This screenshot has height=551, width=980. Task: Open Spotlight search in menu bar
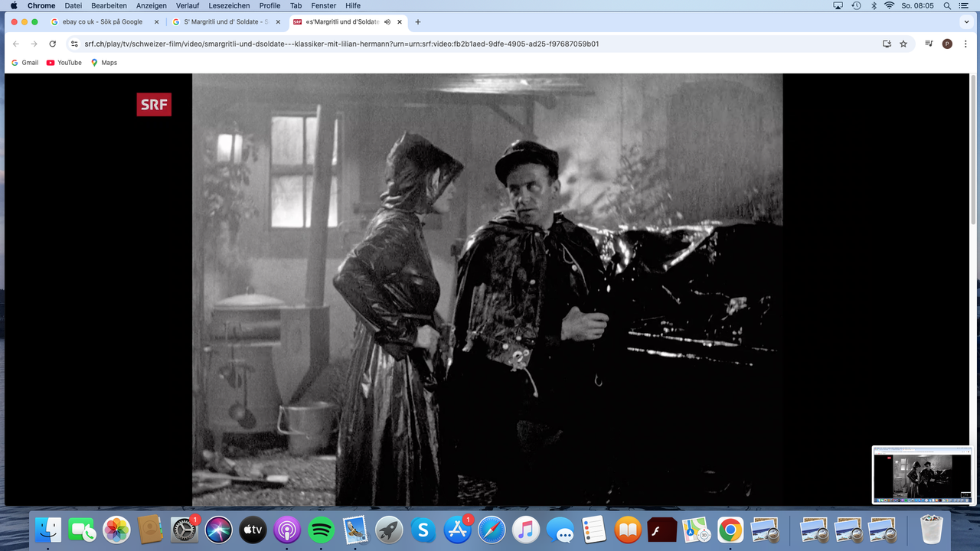click(947, 5)
